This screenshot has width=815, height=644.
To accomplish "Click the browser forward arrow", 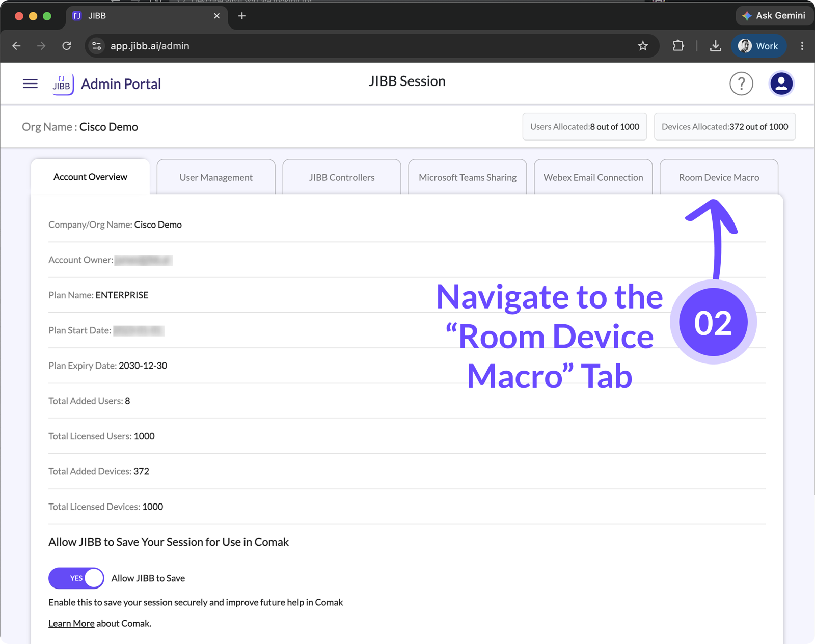I will click(x=41, y=46).
